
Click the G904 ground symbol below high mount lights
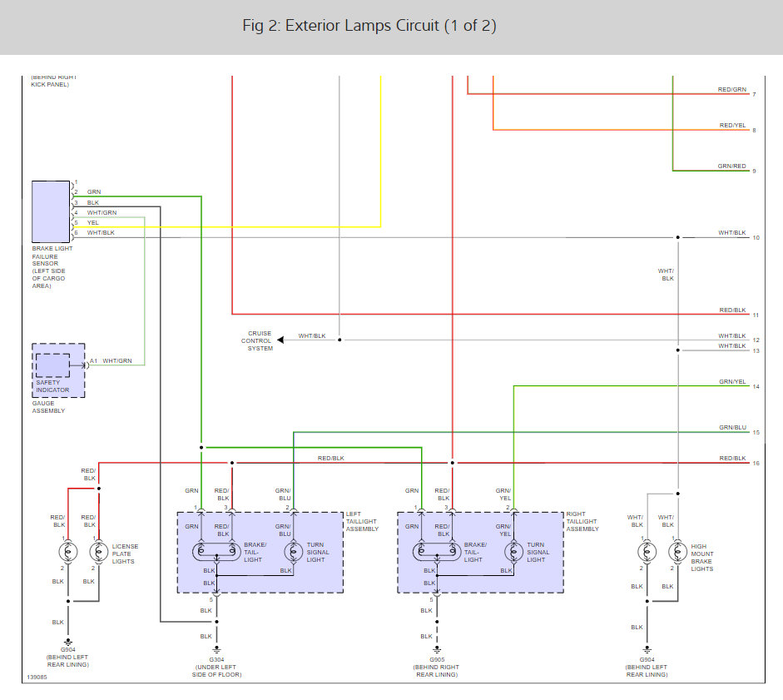647,649
